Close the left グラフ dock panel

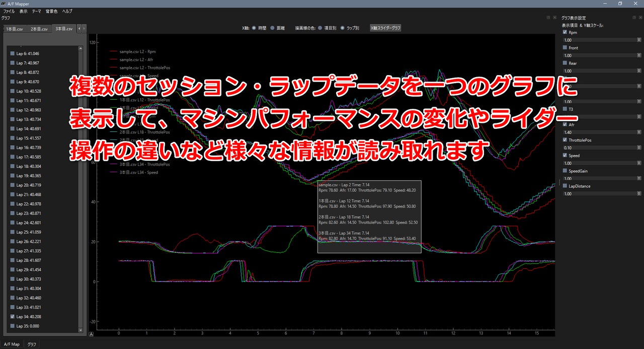[x=555, y=18]
